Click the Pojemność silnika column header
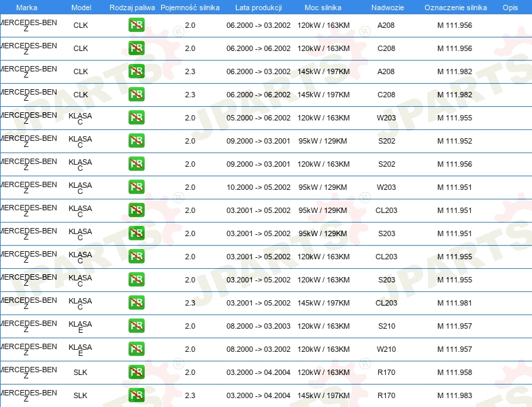 pos(190,7)
